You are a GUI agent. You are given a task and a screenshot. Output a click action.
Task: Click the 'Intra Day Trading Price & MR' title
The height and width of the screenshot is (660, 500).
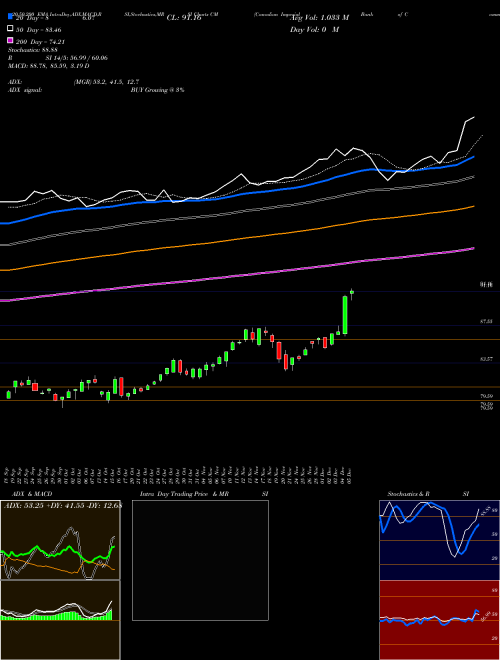[184, 494]
